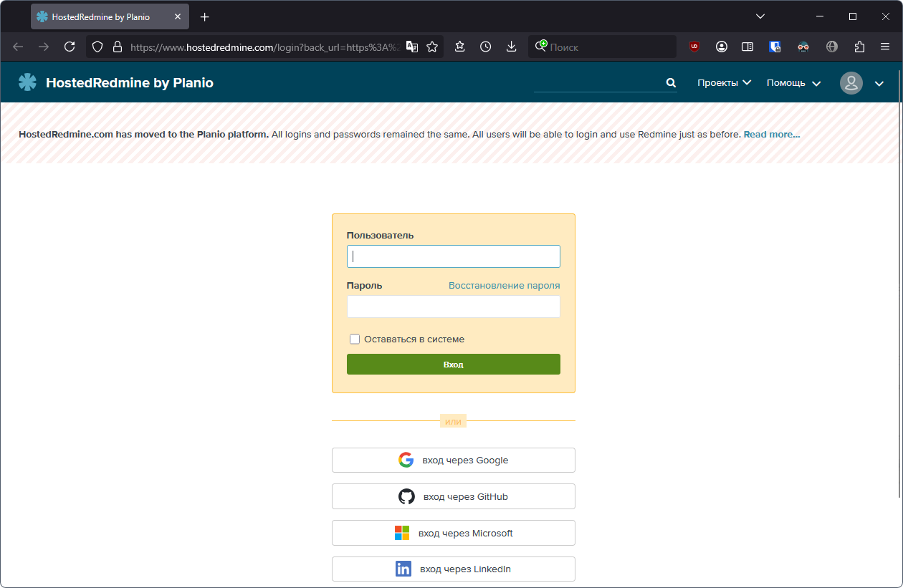The image size is (903, 588).
Task: Click the search engine magnifier in Поиск box
Action: (x=541, y=47)
